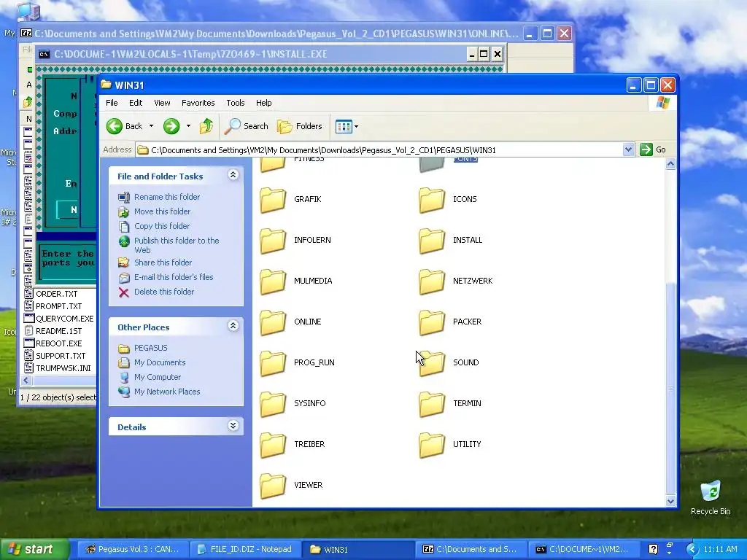The image size is (747, 560).
Task: Open the File menu
Action: (x=112, y=103)
